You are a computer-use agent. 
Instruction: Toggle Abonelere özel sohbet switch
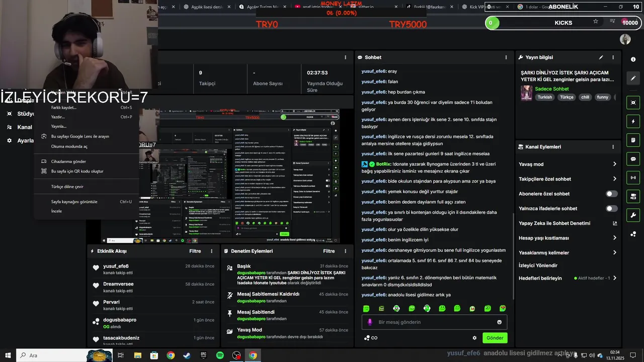612,194
